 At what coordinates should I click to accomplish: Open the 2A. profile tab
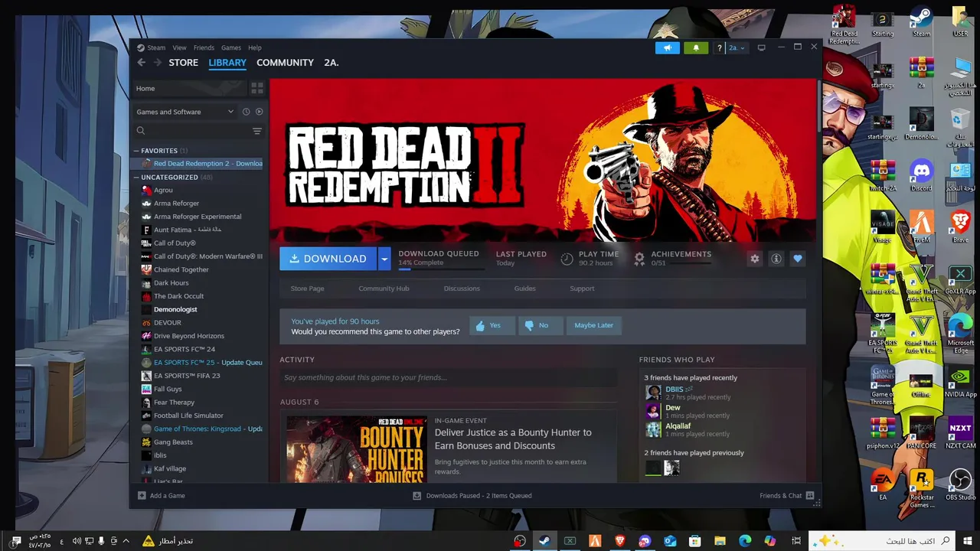(331, 63)
